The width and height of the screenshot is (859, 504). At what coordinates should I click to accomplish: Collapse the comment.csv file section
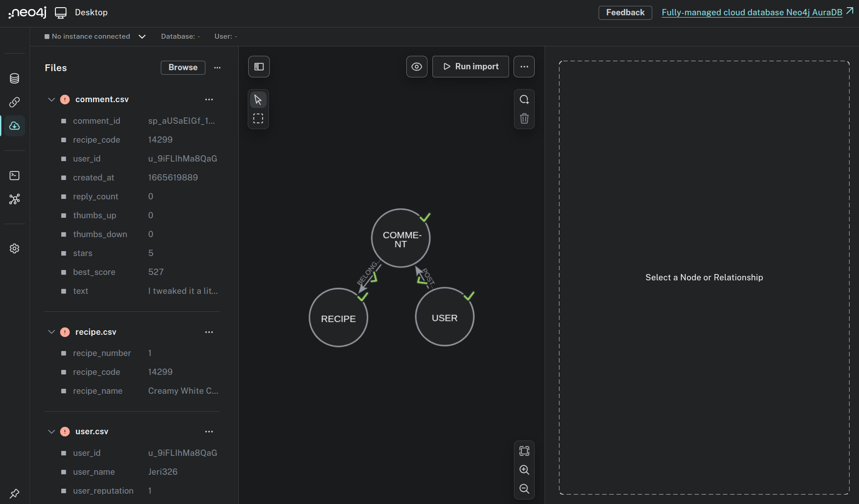coord(51,99)
